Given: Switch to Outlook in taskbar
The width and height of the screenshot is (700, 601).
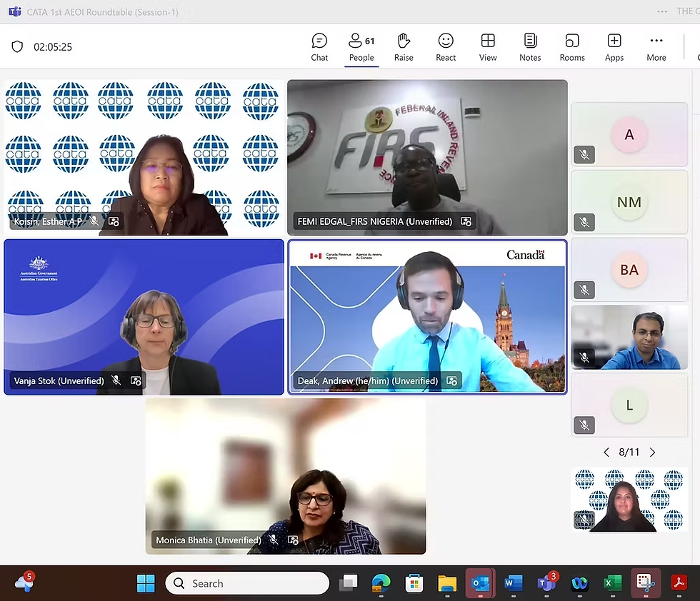Looking at the screenshot, I should click(480, 583).
